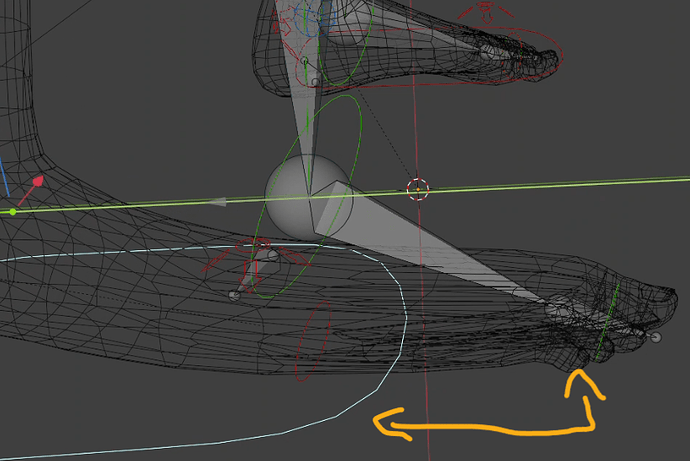Click the red-white 3D cursor in the viewport
Viewport: 690px width, 461px height.
pos(418,190)
